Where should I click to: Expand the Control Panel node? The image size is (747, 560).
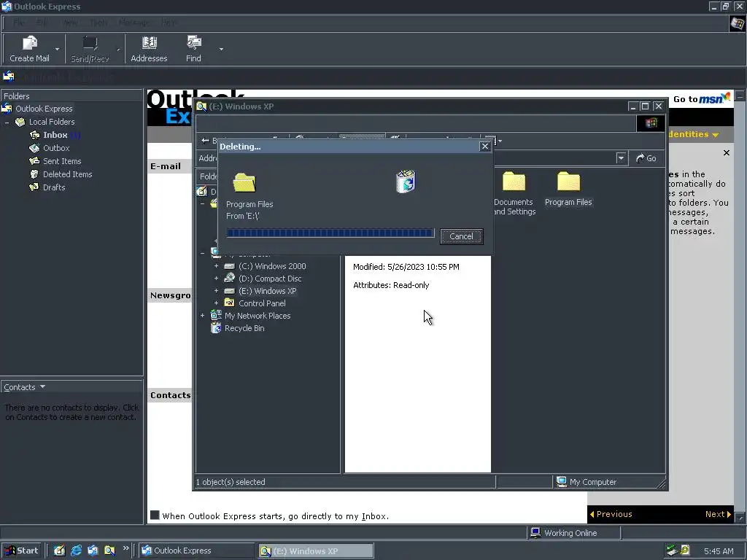coord(216,303)
